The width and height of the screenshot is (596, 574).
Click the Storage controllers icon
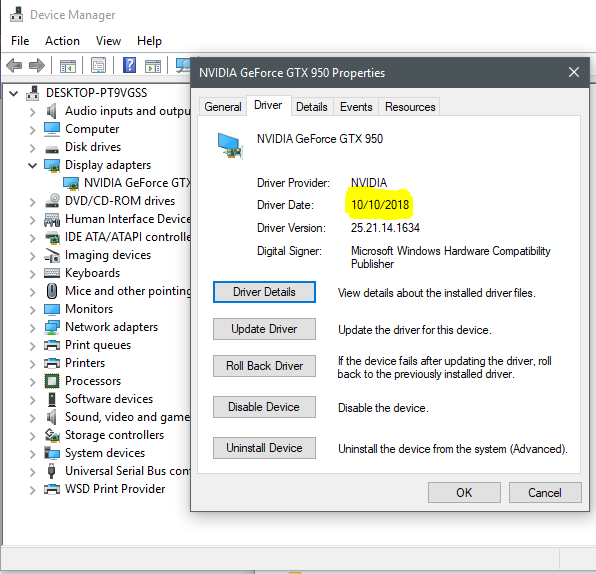52,435
